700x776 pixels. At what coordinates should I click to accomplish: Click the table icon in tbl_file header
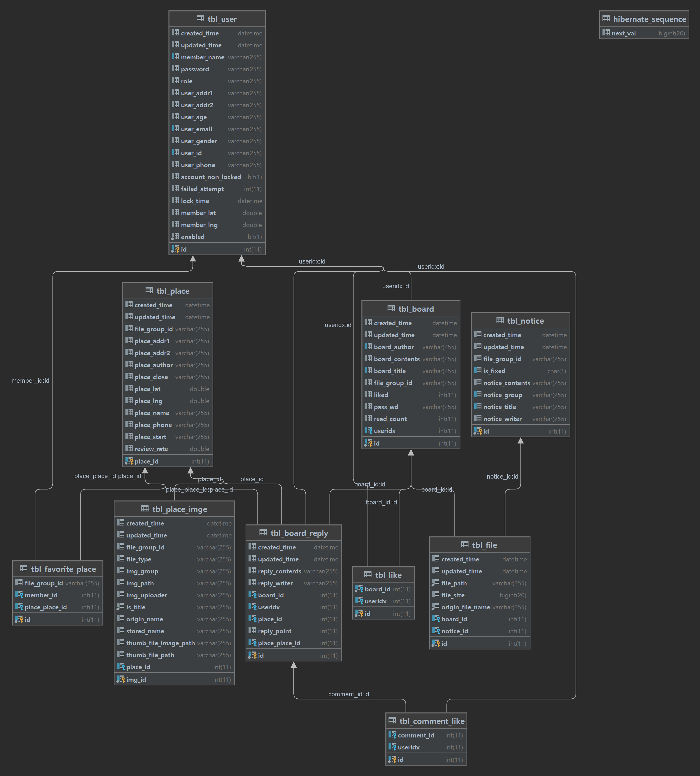[x=465, y=545]
